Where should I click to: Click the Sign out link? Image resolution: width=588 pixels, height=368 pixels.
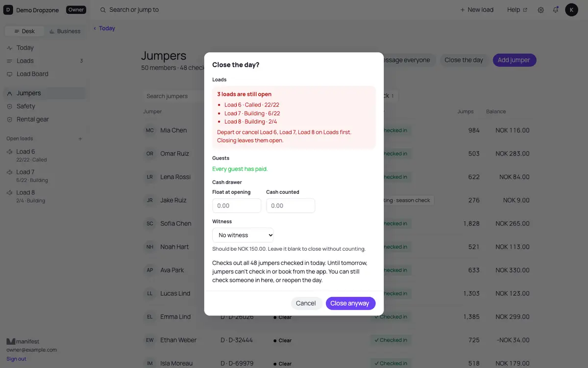16,359
